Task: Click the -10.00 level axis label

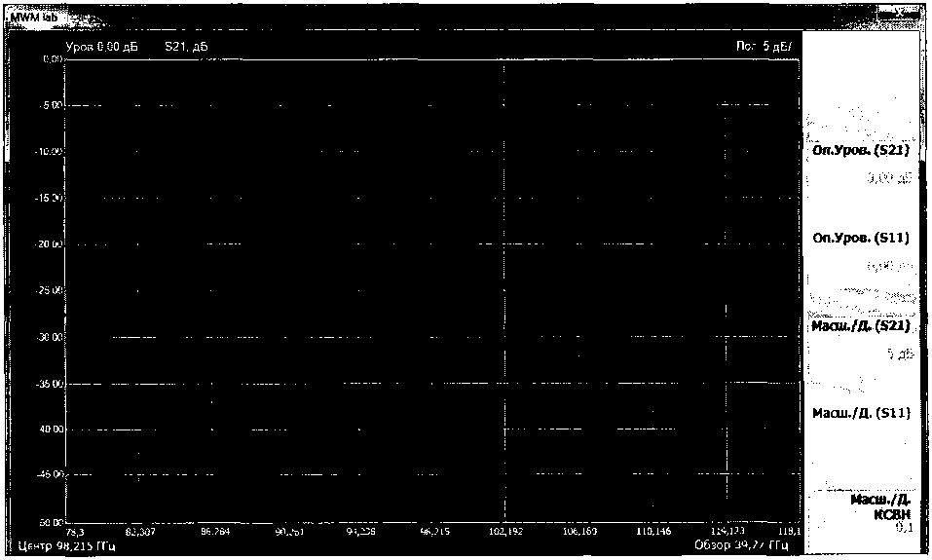Action: click(51, 152)
